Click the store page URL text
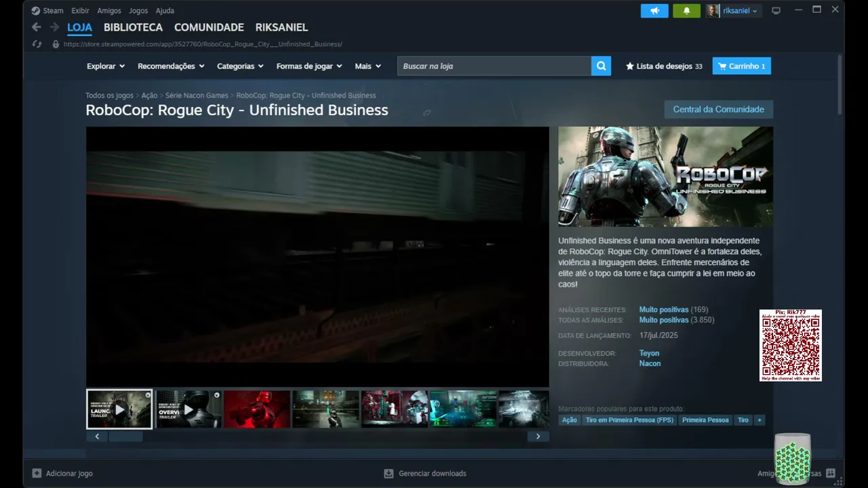Viewport: 868px width, 488px height. click(203, 44)
